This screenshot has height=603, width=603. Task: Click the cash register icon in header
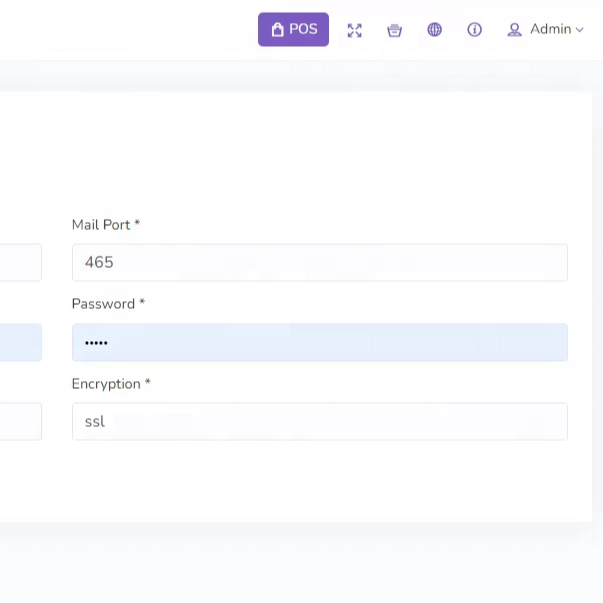click(x=394, y=30)
